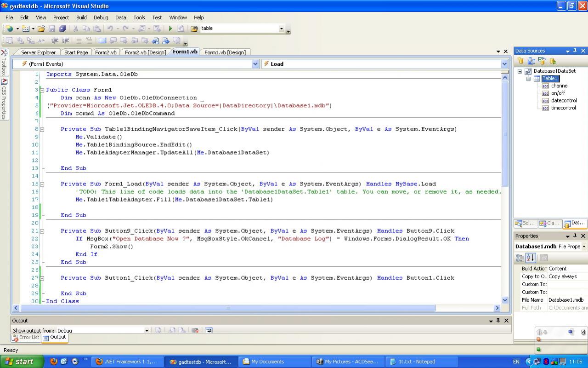
Task: Switch Properties to Categorized view
Action: 520,258
